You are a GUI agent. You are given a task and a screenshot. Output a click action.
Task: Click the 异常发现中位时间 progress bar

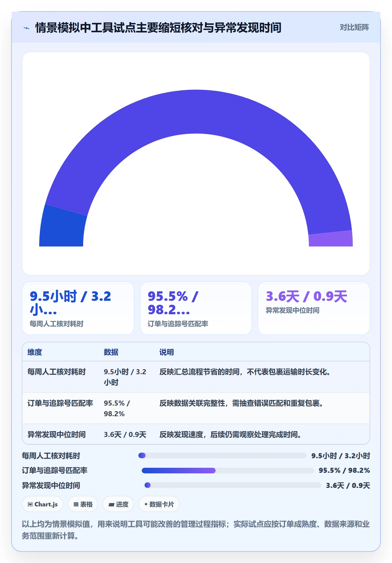[x=233, y=485]
